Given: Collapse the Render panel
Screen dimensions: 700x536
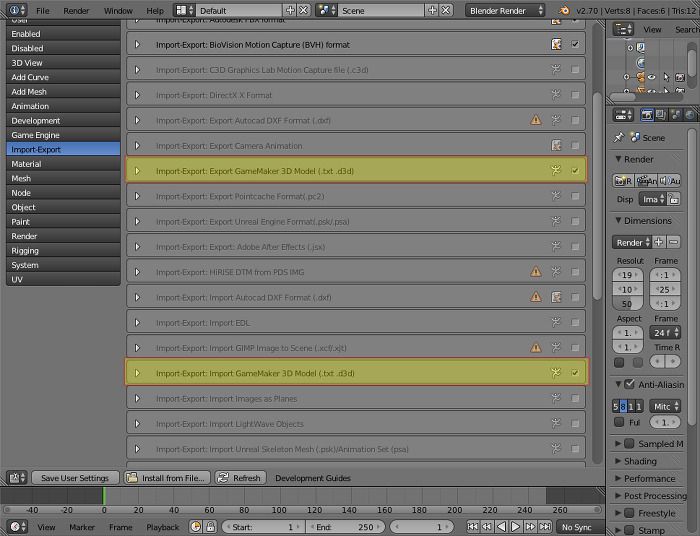Looking at the screenshot, I should coord(618,159).
